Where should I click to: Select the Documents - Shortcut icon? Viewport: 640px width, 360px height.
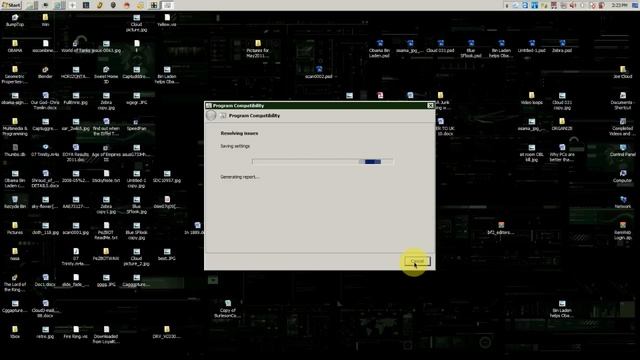tap(622, 101)
